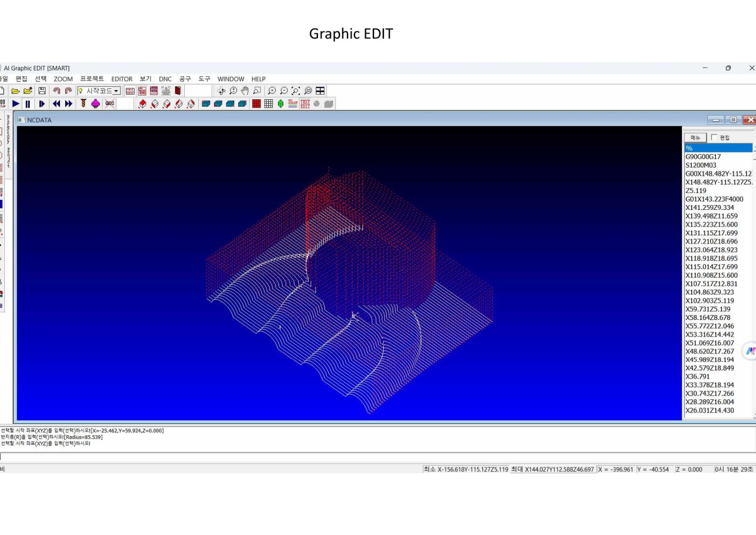Click the drill tool icon
The height and width of the screenshot is (535, 756).
point(84,104)
